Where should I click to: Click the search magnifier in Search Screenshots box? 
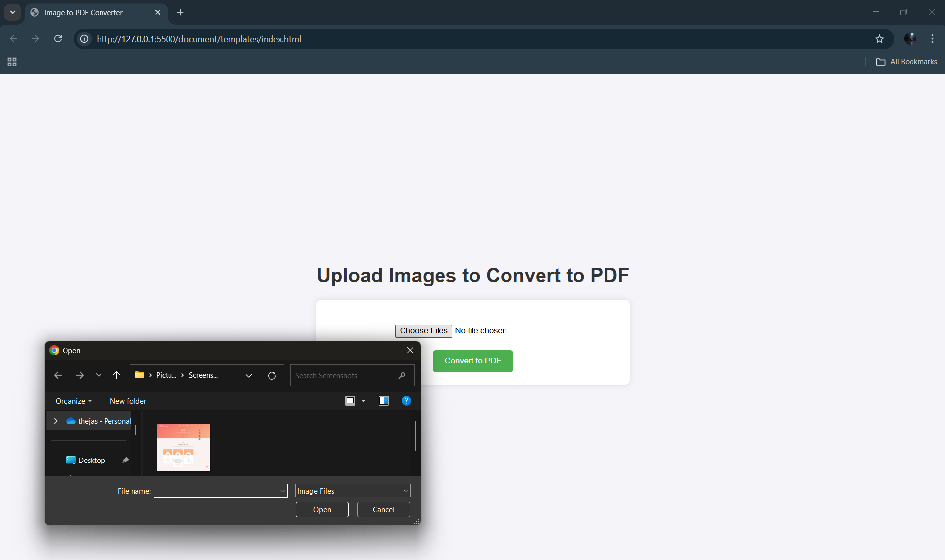[x=402, y=375]
